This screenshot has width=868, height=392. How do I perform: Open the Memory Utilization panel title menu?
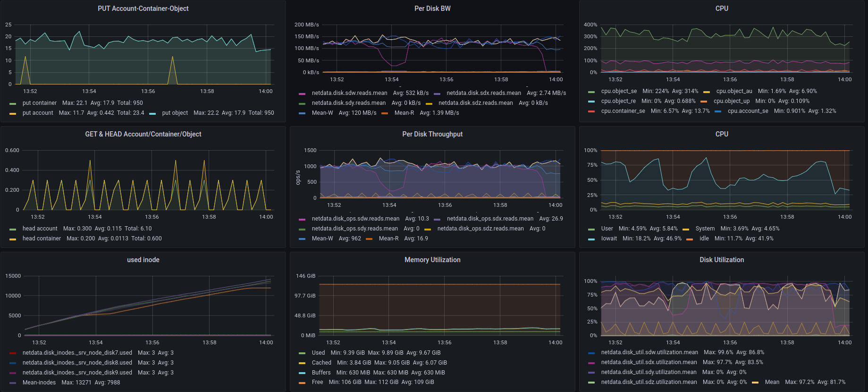pyautogui.click(x=432, y=260)
